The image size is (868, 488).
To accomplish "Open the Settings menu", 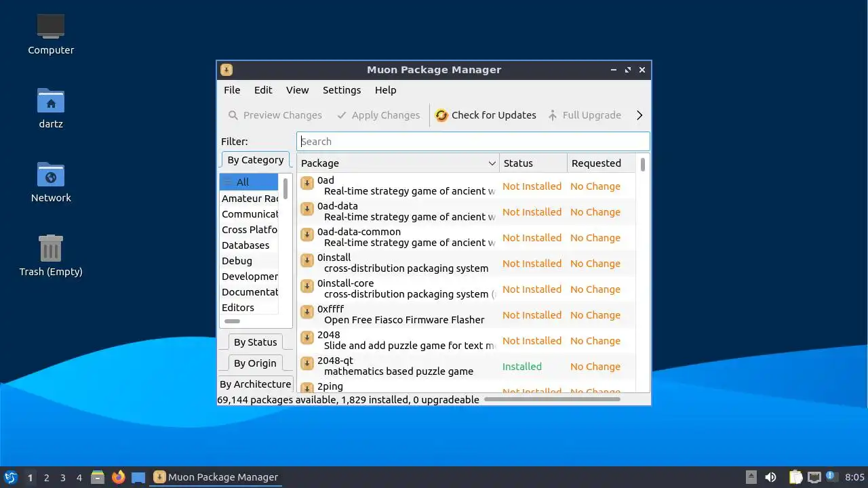I will pyautogui.click(x=342, y=90).
